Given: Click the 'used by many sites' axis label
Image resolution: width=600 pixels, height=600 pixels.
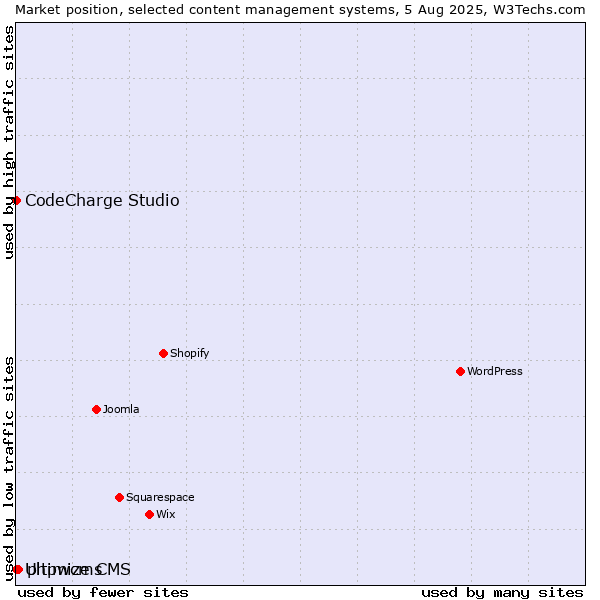Looking at the screenshot, I should tap(502, 593).
